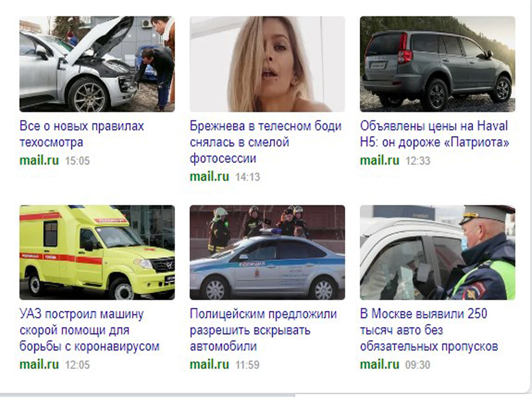Open the traffic officer checking car thumbnail
Viewport: 532px width, 397px height.
coord(437,252)
